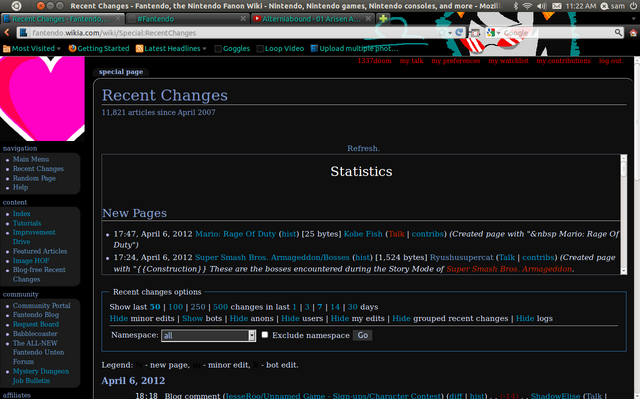Reload the page with refresh icon
This screenshot has height=399, width=640.
[x=459, y=33]
